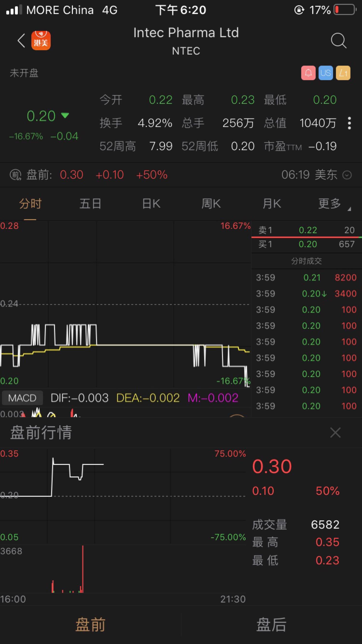Switch to the 日K chart tab
Viewport: 362px width, 644px height.
pos(151,204)
